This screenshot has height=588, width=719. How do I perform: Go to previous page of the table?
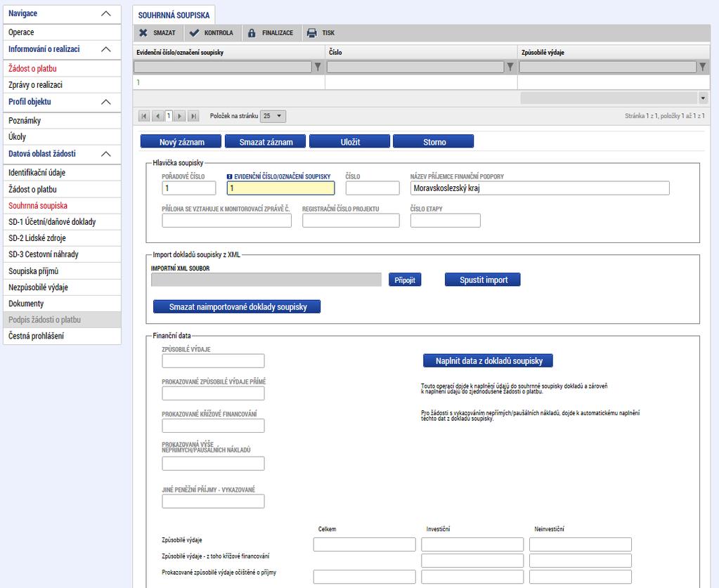click(157, 116)
